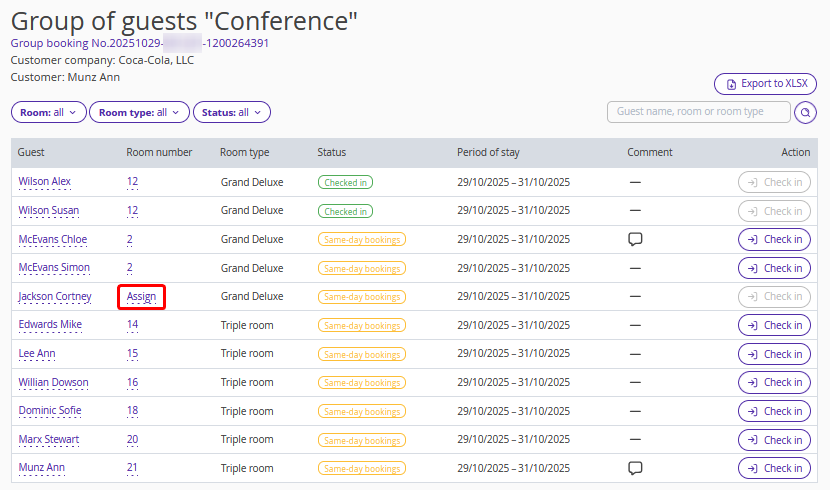Open the Room type filter dropdown
The width and height of the screenshot is (830, 490).
pos(139,113)
